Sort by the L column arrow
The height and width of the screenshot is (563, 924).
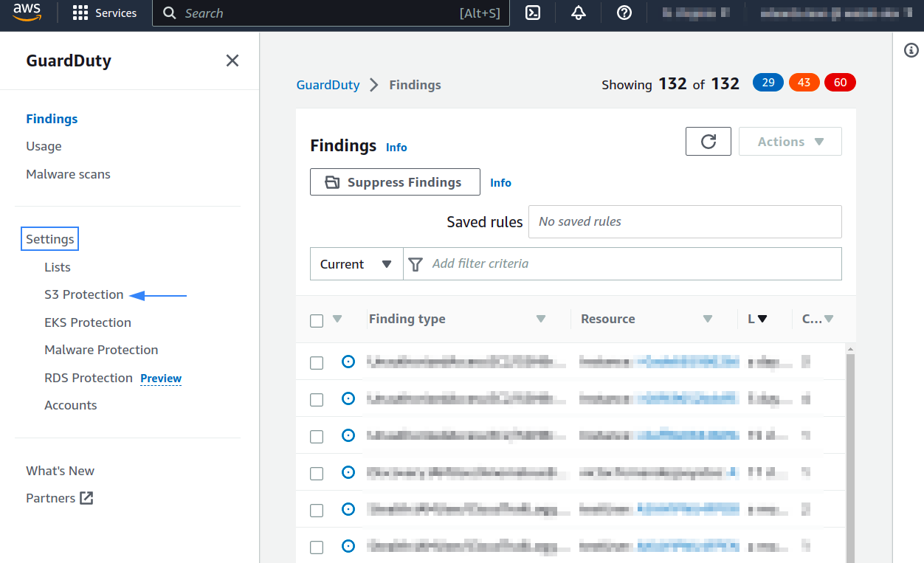tap(762, 319)
